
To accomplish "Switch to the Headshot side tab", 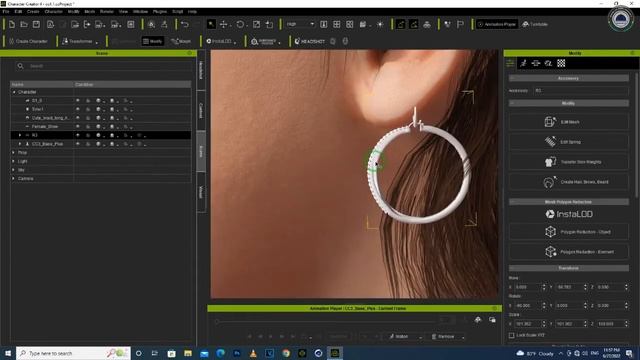I will pyautogui.click(x=201, y=70).
